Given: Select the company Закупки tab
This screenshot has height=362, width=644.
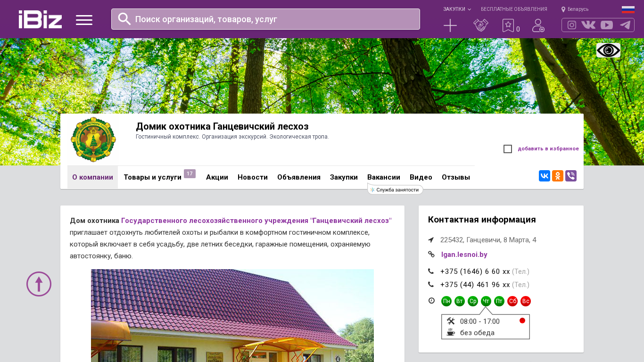Looking at the screenshot, I should click(344, 177).
